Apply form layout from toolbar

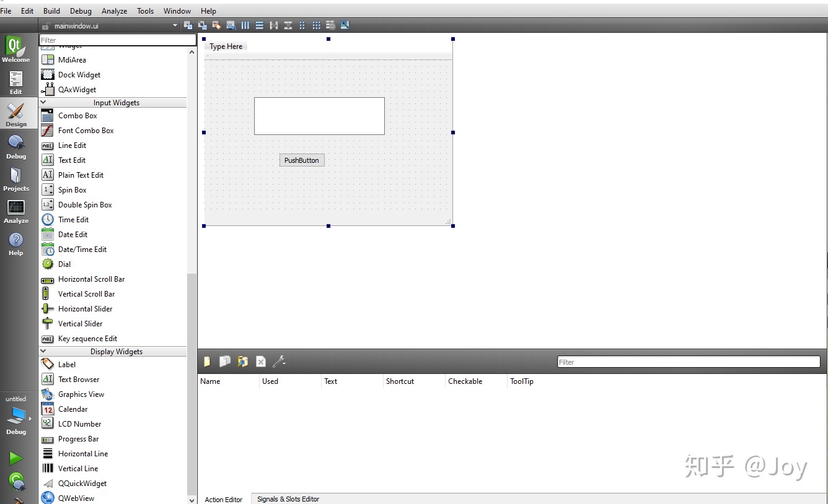[302, 25]
